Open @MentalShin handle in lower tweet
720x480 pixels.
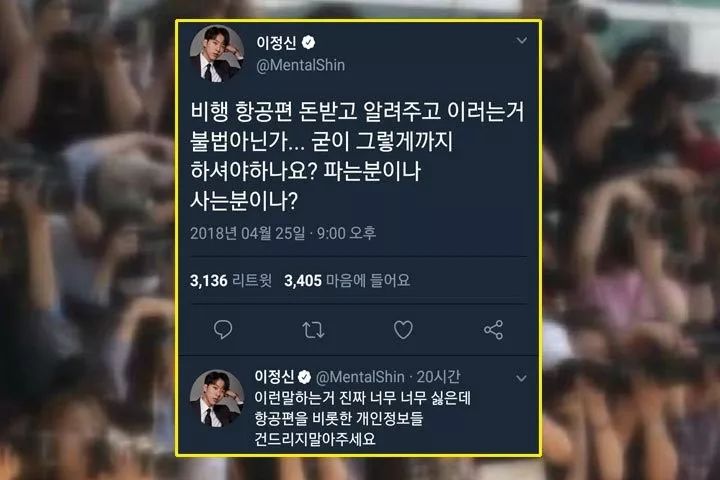pos(360,377)
